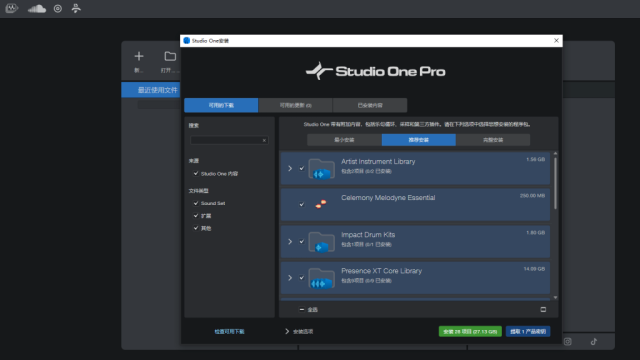
Task: Click the green install 28 items button
Action: [470, 331]
